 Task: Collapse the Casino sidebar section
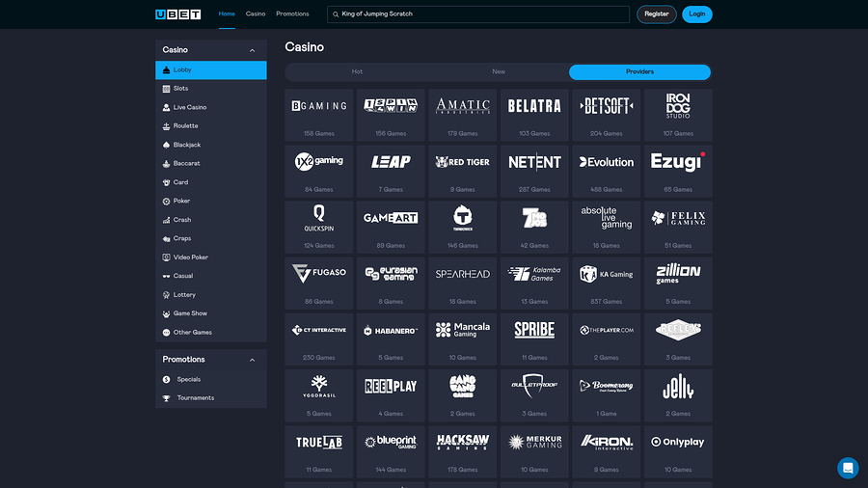pos(252,50)
